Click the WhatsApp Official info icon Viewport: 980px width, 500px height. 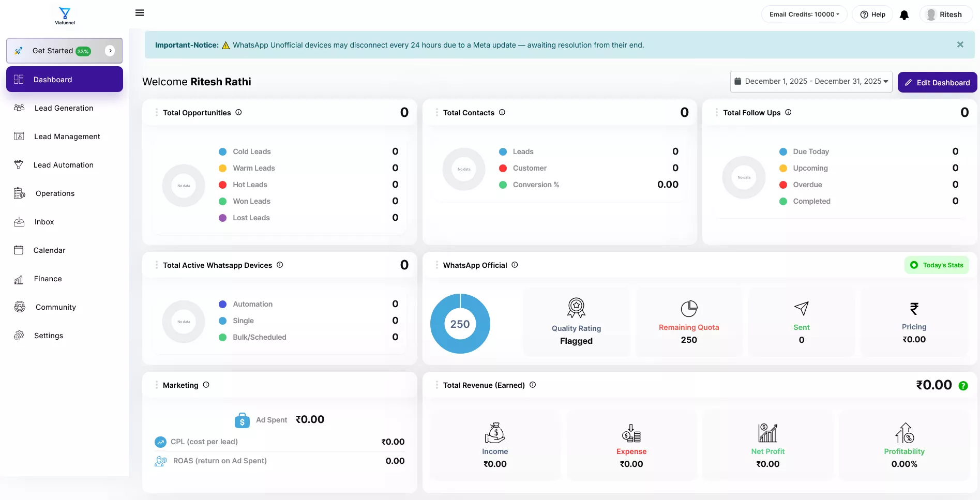[515, 265]
